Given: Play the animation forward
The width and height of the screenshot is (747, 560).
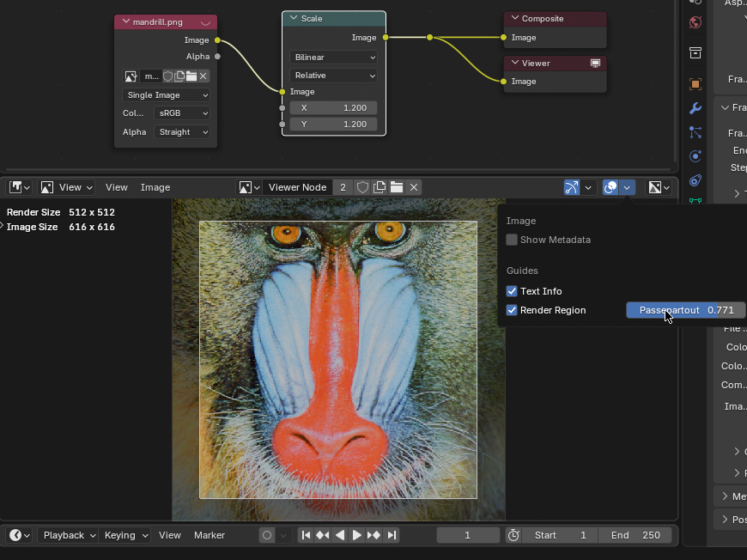Looking at the screenshot, I should (357, 535).
